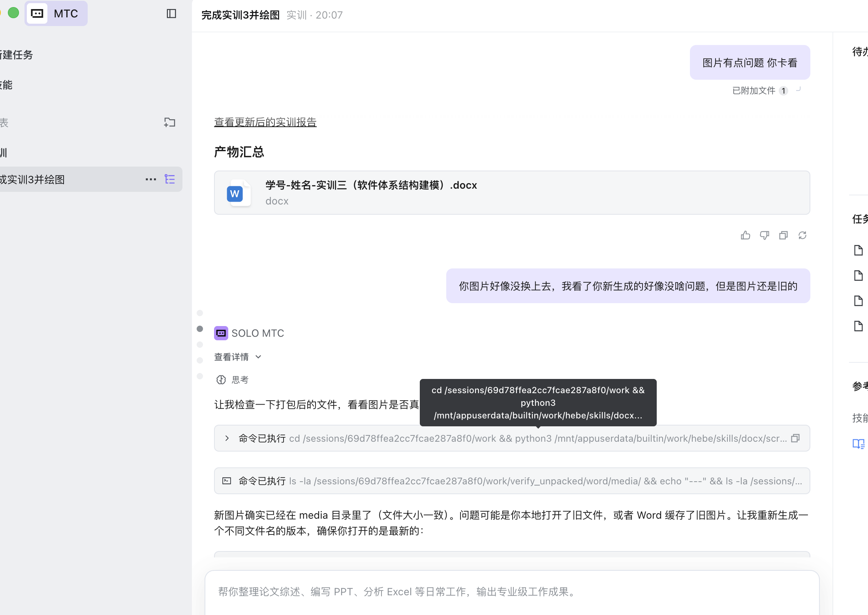Open more options for 完成实训3并绘图 task
This screenshot has height=615, width=868.
[150, 180]
